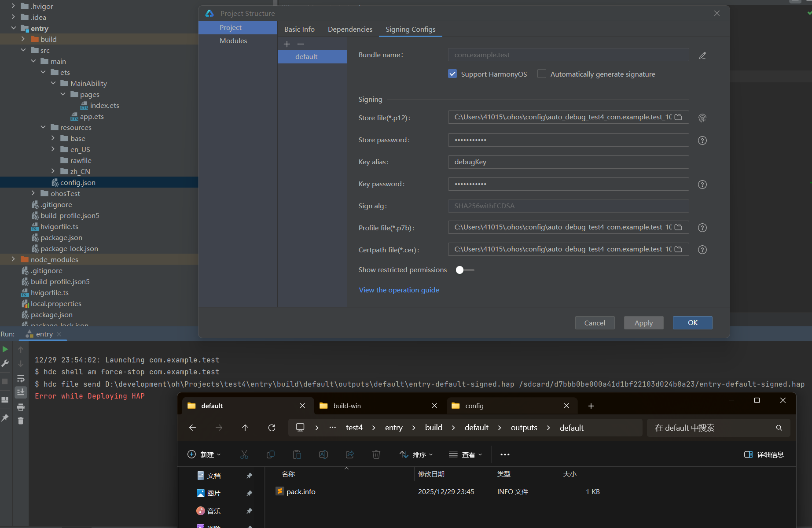Open help icon for Store password
Image resolution: width=812 pixels, height=528 pixels.
(x=702, y=140)
